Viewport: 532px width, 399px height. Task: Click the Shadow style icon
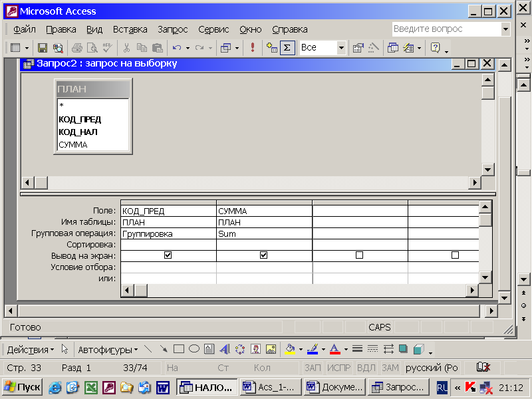coord(403,348)
